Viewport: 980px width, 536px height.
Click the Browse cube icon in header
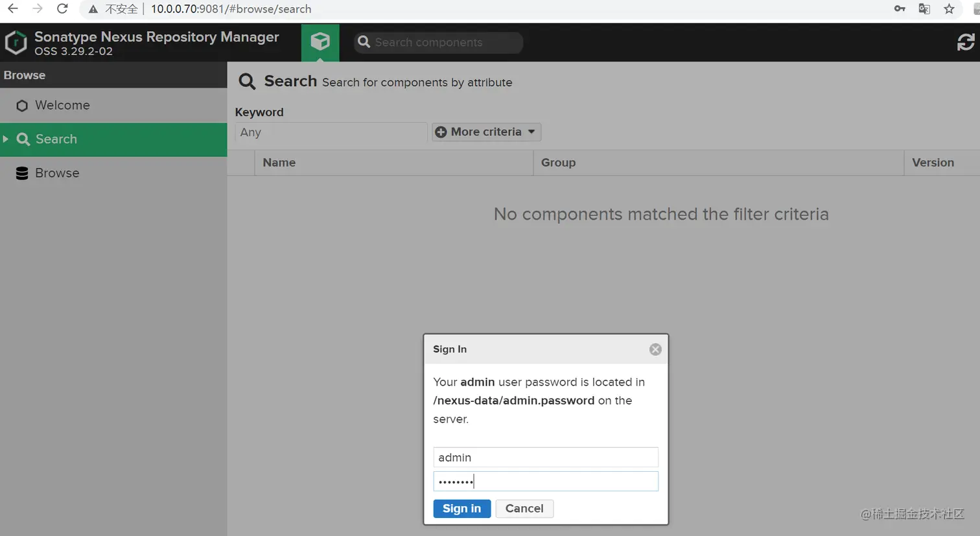[x=320, y=42]
